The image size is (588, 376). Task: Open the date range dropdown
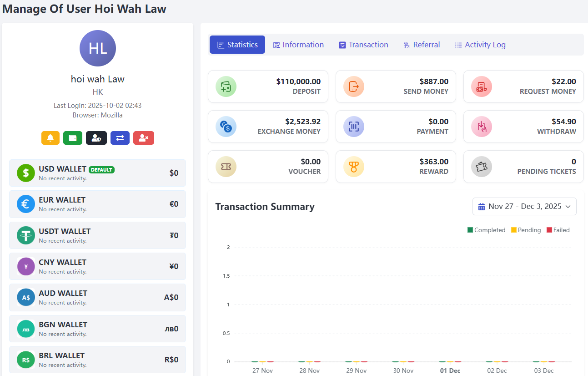[524, 207]
